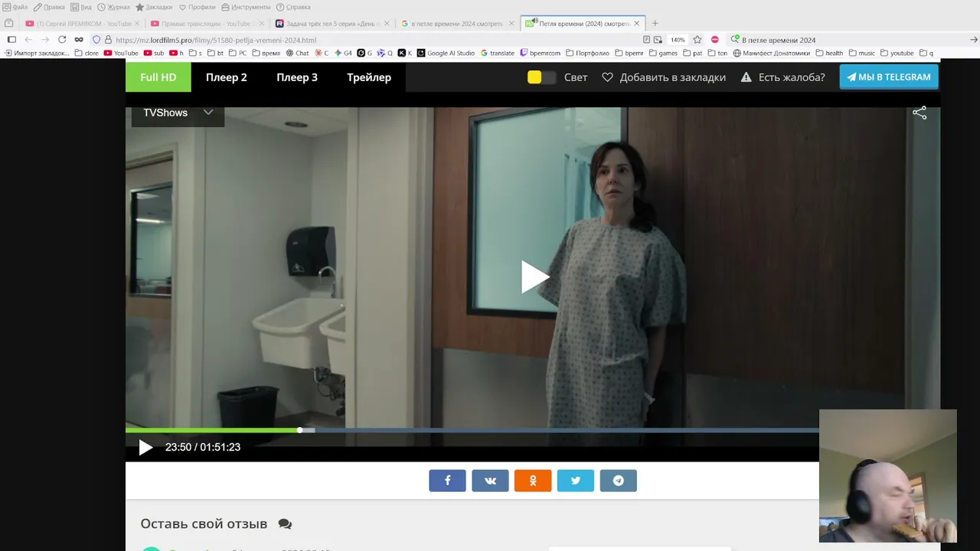Open reader view icon
The width and height of the screenshot is (980, 551).
point(647,40)
